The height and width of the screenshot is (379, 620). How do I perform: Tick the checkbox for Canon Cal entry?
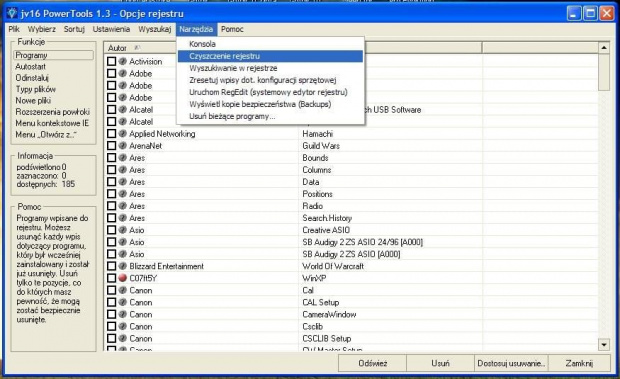[x=112, y=290]
